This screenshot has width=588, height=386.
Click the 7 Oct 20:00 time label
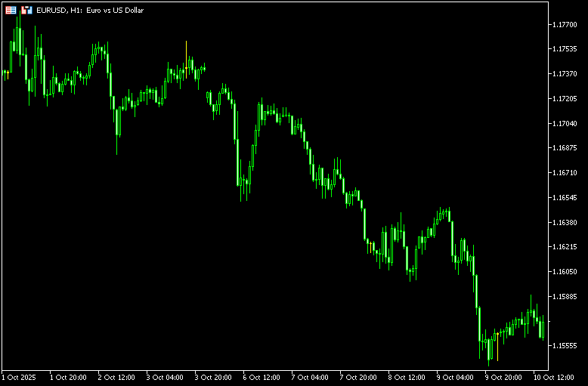(359, 376)
